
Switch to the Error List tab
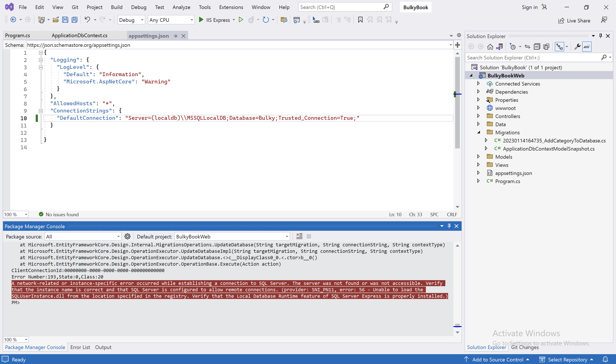click(x=80, y=347)
